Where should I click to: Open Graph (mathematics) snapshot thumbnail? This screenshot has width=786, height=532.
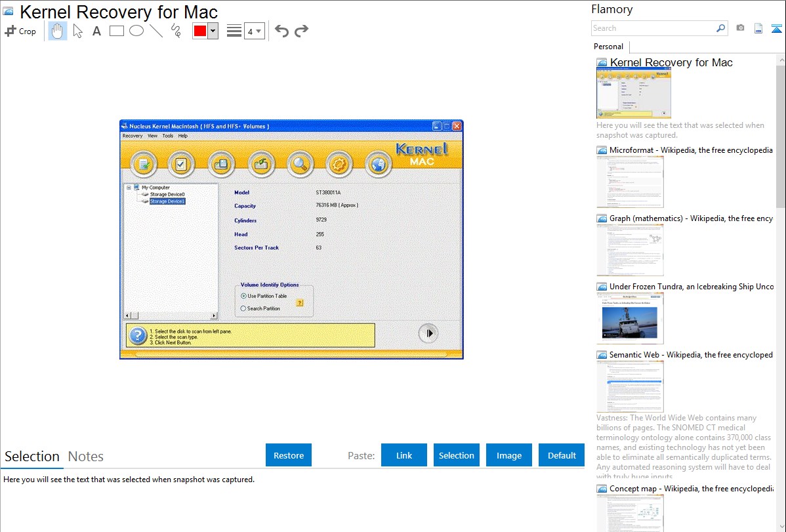pos(630,250)
